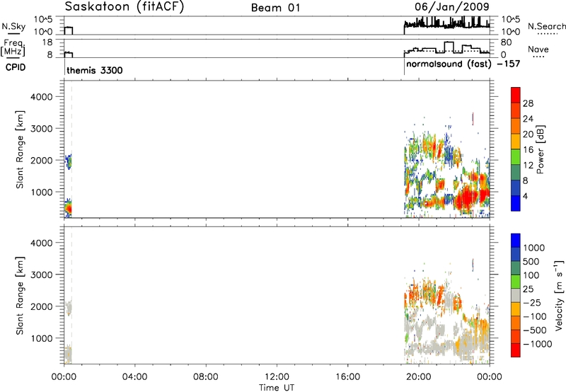
Task: Click the '1000' tick on Velocity colorbar
Action: [534, 248]
